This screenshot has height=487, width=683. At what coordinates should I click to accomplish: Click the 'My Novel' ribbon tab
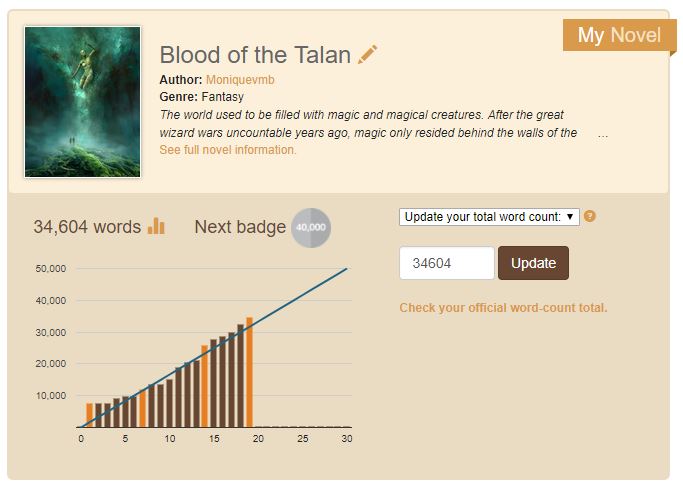[x=619, y=36]
